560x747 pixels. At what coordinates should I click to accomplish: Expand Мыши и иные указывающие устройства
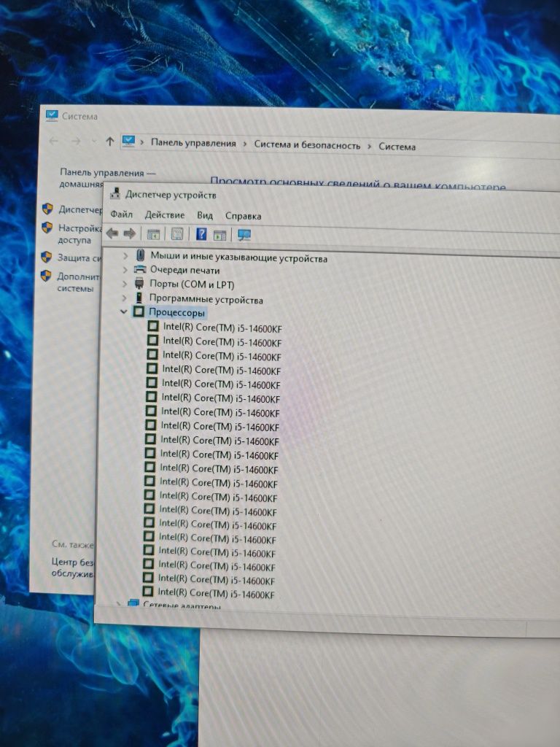click(125, 256)
